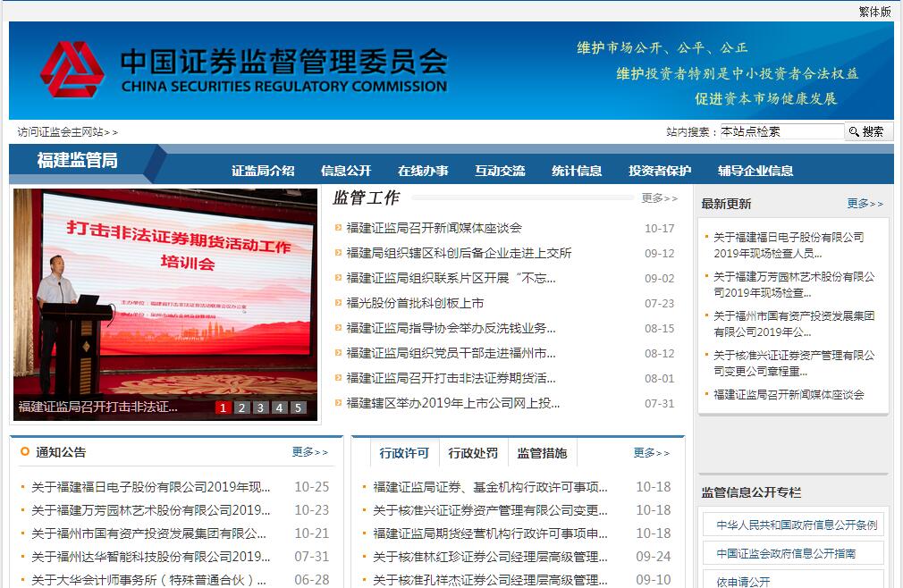The height and width of the screenshot is (588, 903).
Task: Visit 访问证监会主网站 link
Action: tap(67, 132)
